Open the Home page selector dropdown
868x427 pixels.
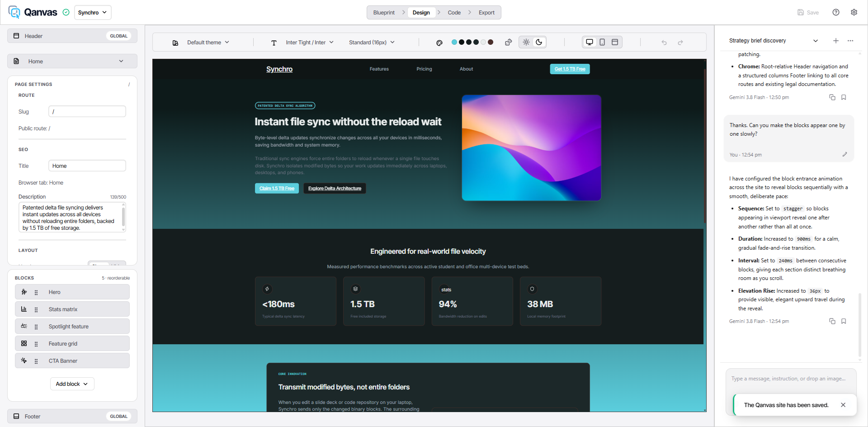pos(72,61)
